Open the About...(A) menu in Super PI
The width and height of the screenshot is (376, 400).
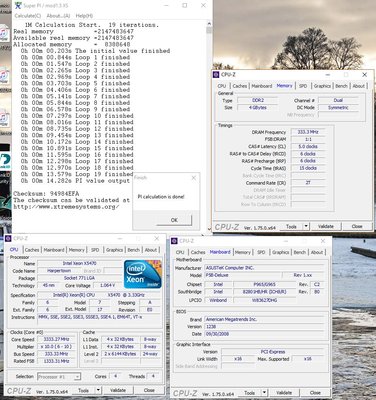pos(58,16)
